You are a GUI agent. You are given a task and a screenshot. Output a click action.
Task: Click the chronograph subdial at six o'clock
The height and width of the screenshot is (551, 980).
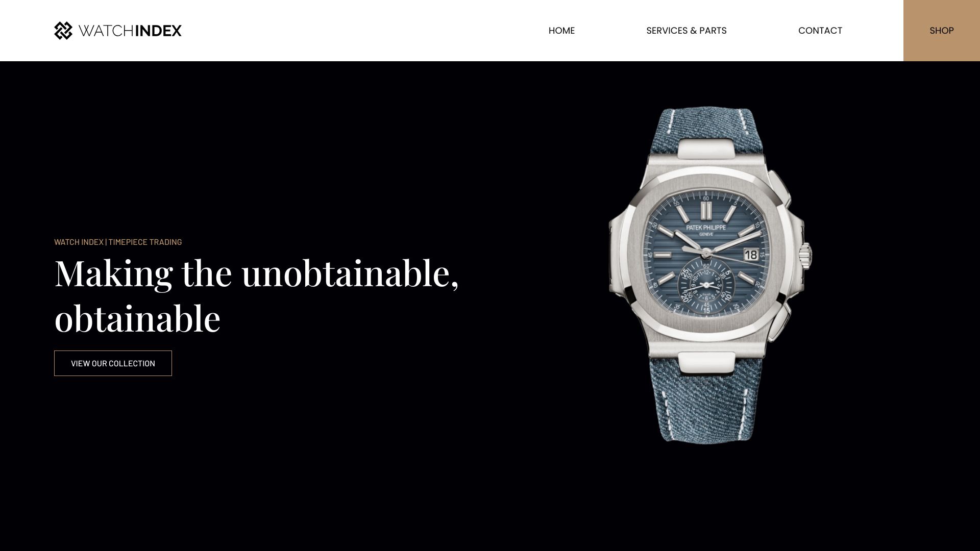pyautogui.click(x=706, y=285)
